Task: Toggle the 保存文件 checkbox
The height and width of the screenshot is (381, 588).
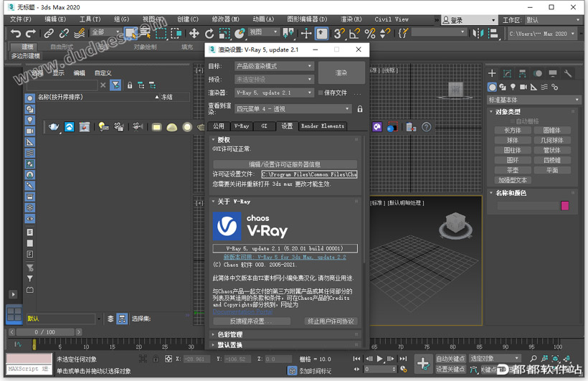Action: pyautogui.click(x=321, y=93)
